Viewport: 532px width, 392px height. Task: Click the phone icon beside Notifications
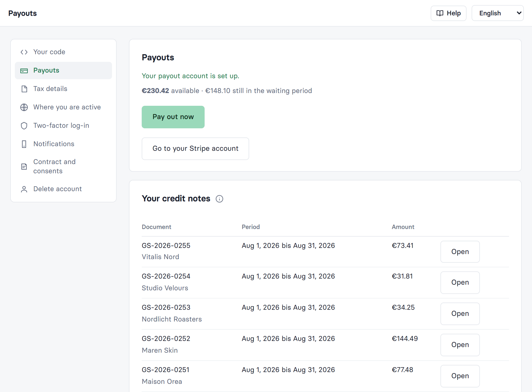[x=24, y=144]
